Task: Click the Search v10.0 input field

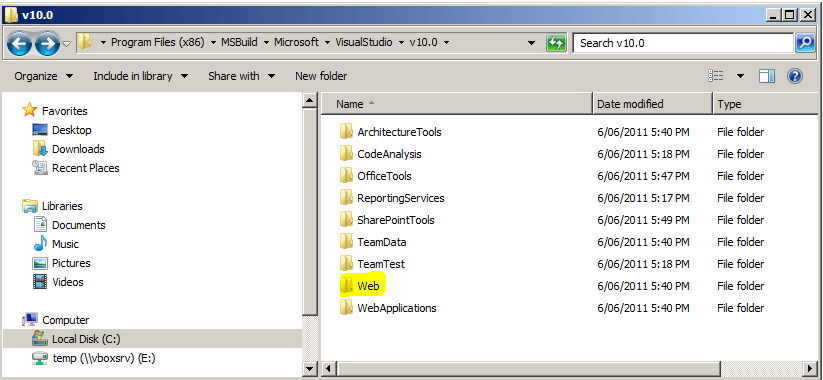Action: pos(683,43)
